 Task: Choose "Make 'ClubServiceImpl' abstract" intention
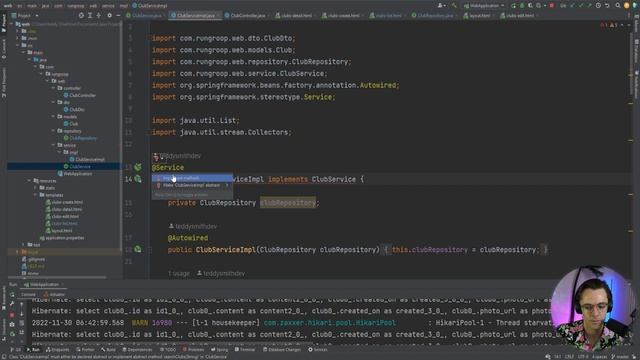192,185
